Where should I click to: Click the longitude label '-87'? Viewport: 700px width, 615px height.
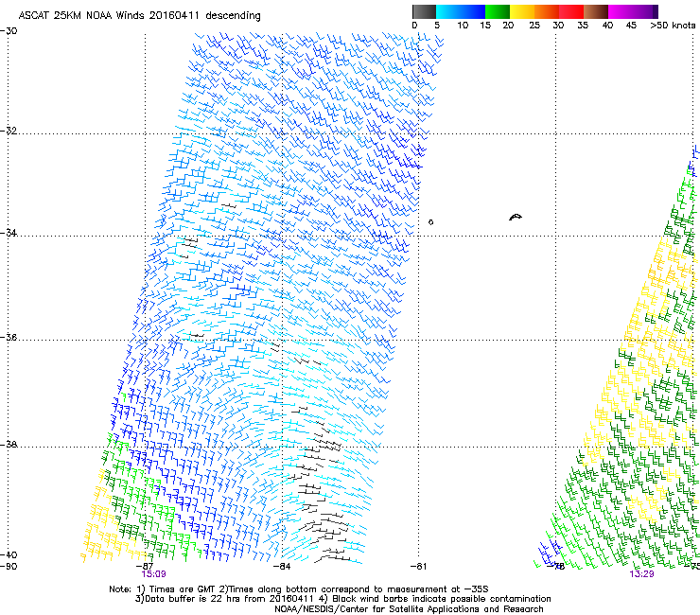pyautogui.click(x=145, y=567)
